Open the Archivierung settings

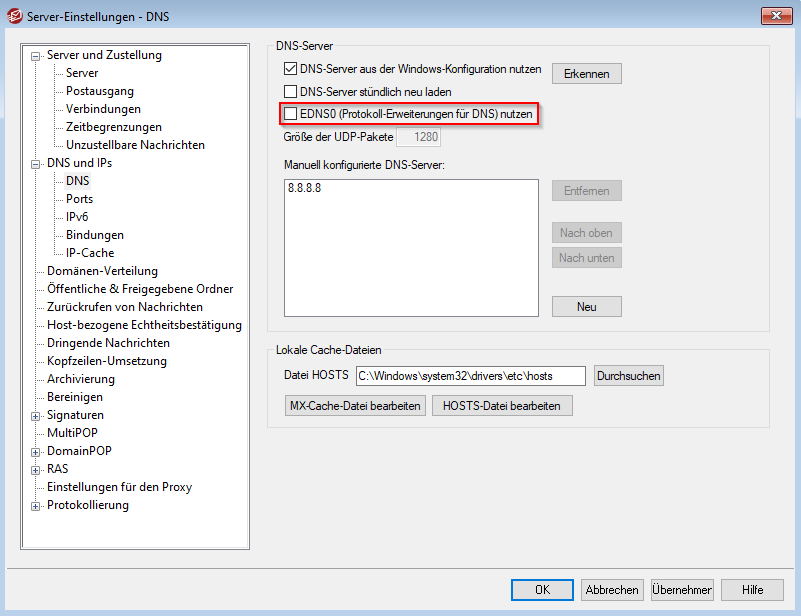click(x=80, y=379)
